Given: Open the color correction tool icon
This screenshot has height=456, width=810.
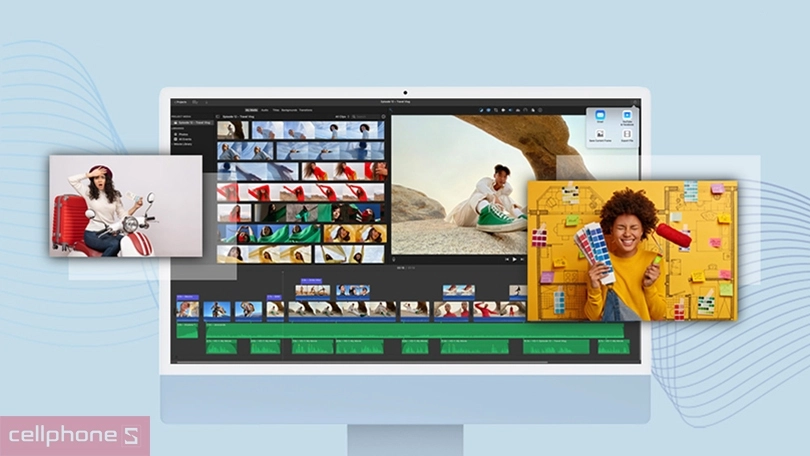Looking at the screenshot, I should click(490, 110).
